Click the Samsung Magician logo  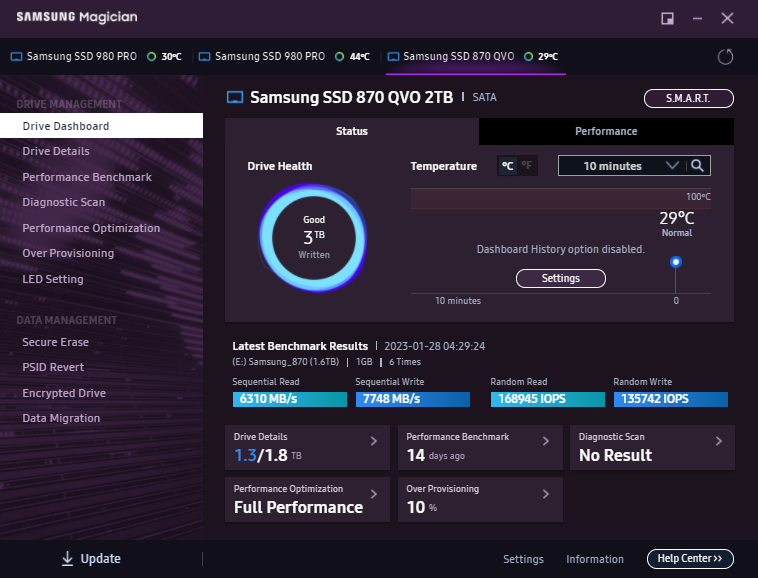point(77,17)
